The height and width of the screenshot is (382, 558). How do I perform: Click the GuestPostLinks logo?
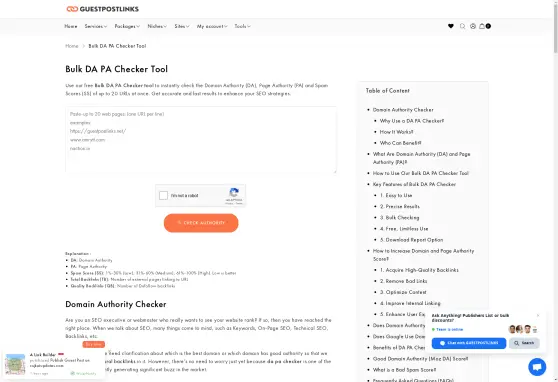click(102, 9)
